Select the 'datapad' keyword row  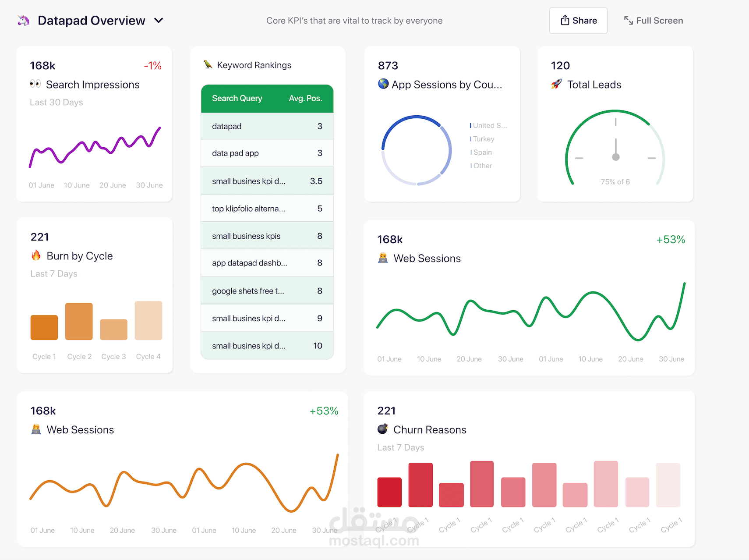[x=267, y=126]
